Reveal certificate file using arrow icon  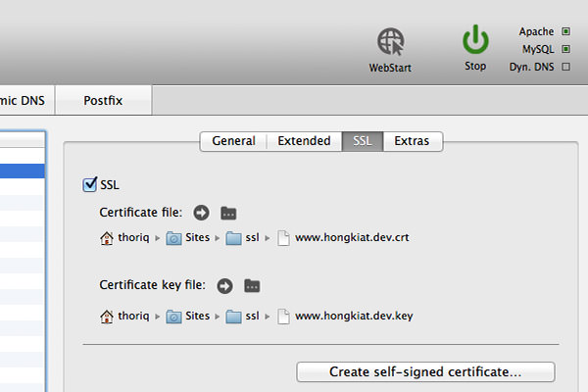[x=201, y=213]
